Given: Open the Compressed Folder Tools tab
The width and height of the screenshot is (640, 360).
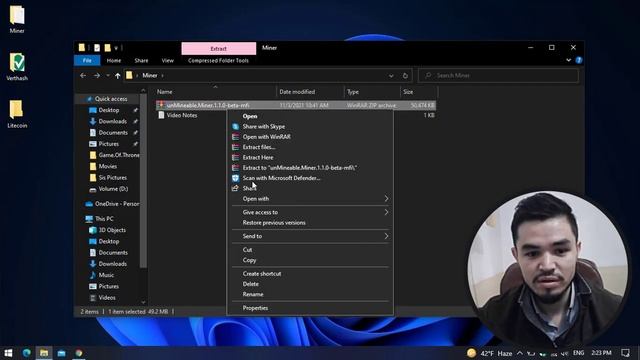Looking at the screenshot, I should (x=218, y=60).
